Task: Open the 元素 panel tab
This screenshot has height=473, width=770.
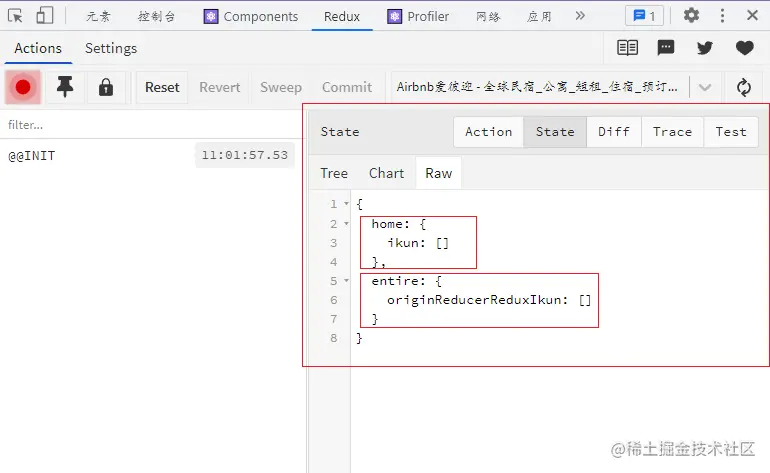Action: click(98, 16)
